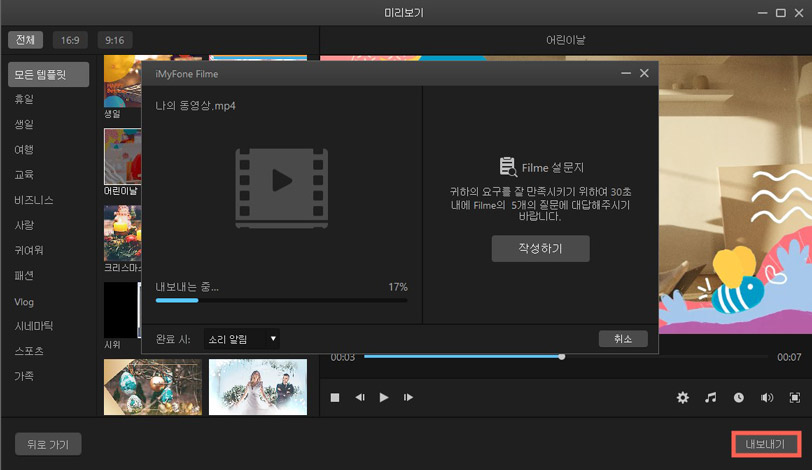Open the 교육 template category
This screenshot has width=812, height=470.
(x=24, y=174)
